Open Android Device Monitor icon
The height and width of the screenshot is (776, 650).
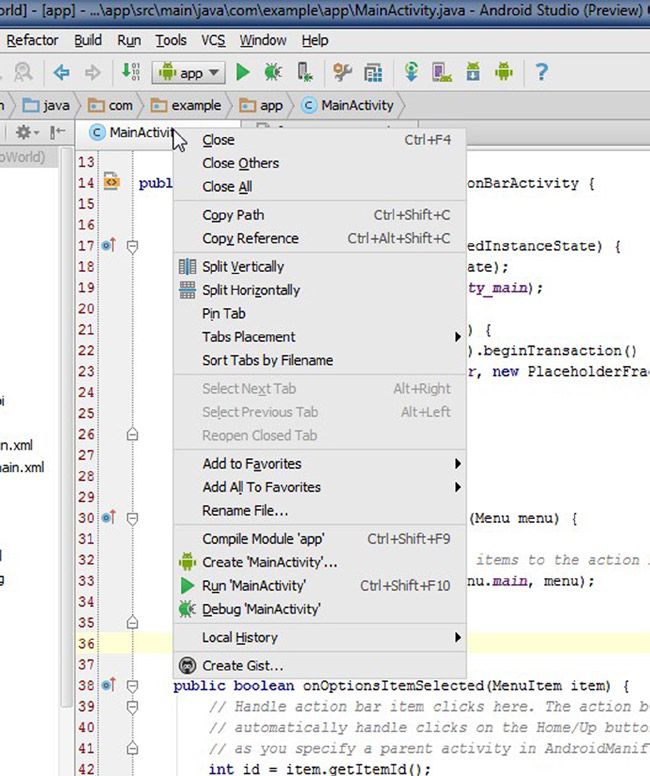504,73
